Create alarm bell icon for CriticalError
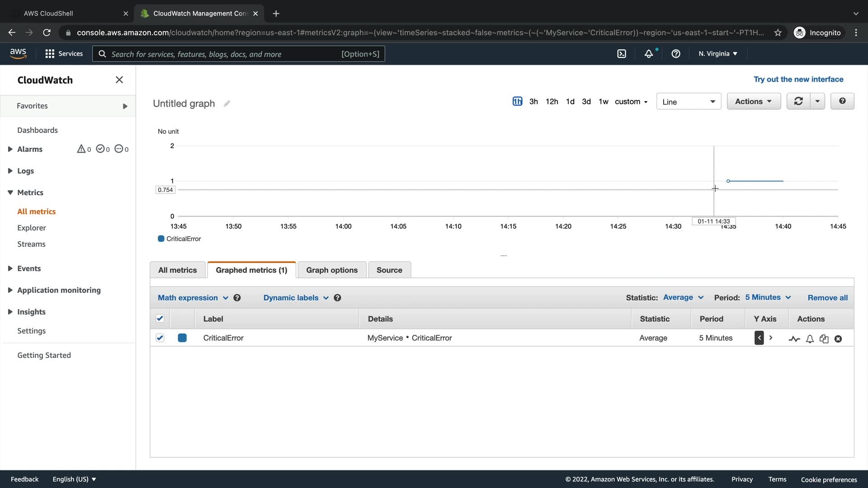This screenshot has height=488, width=868. coord(810,338)
